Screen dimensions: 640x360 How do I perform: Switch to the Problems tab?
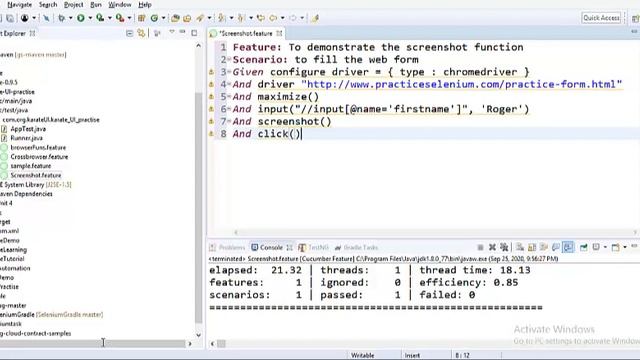[x=227, y=247]
